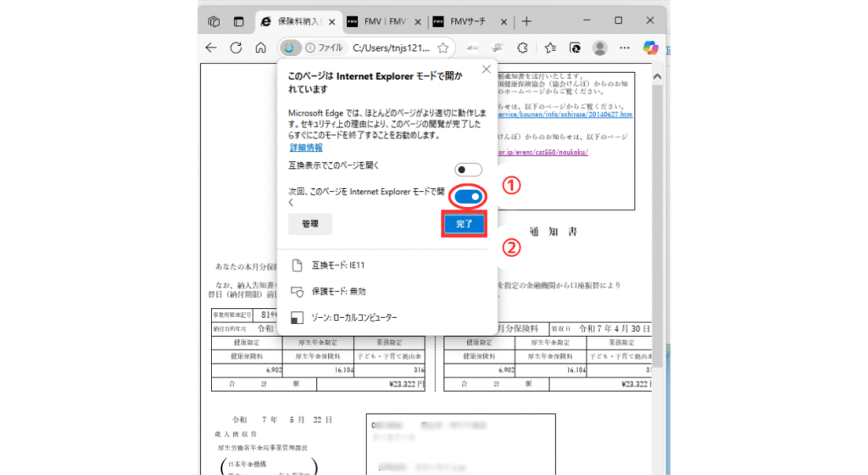Close the FMVサーチ tab

pos(504,22)
